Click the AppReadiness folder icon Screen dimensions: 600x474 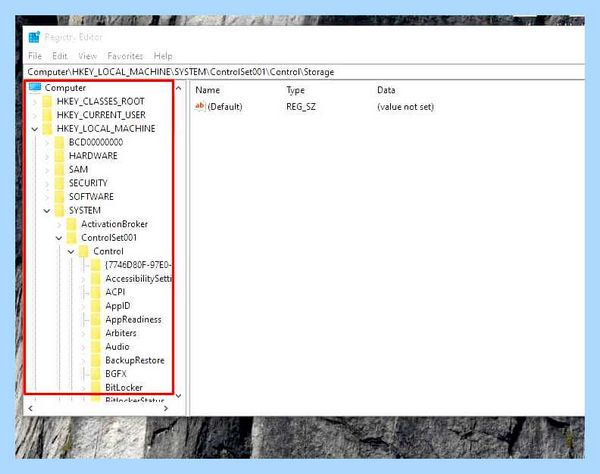click(x=96, y=319)
